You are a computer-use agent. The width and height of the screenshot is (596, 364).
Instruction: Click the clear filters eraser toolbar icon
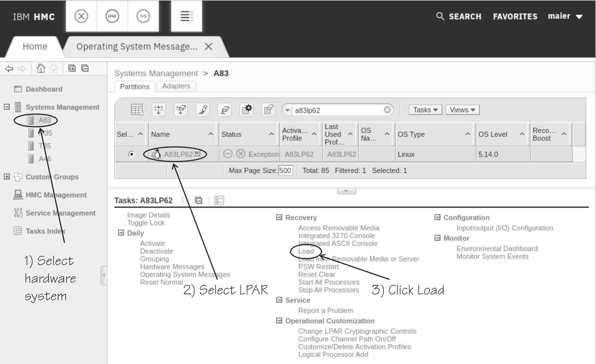pyautogui.click(x=224, y=110)
